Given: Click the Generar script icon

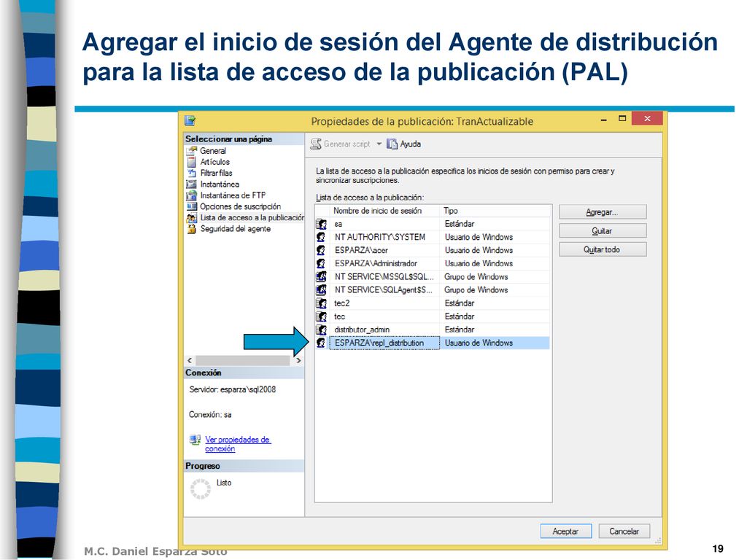Looking at the screenshot, I should point(315,144).
